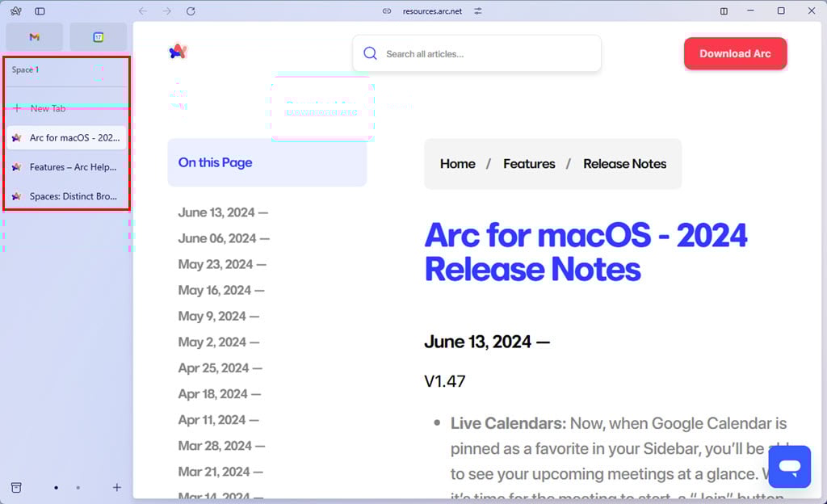Screen dimensions: 827x504
Task: Click the Live Calendars bold text
Action: (508, 423)
